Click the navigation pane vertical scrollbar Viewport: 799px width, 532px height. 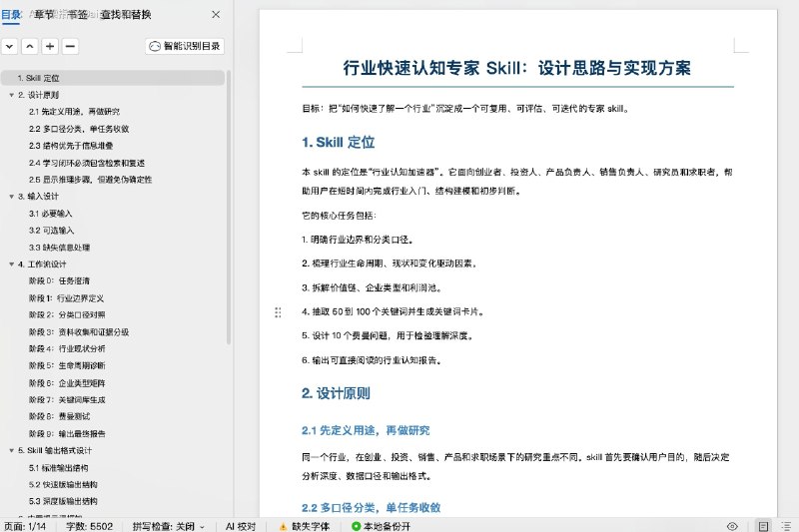point(229,208)
